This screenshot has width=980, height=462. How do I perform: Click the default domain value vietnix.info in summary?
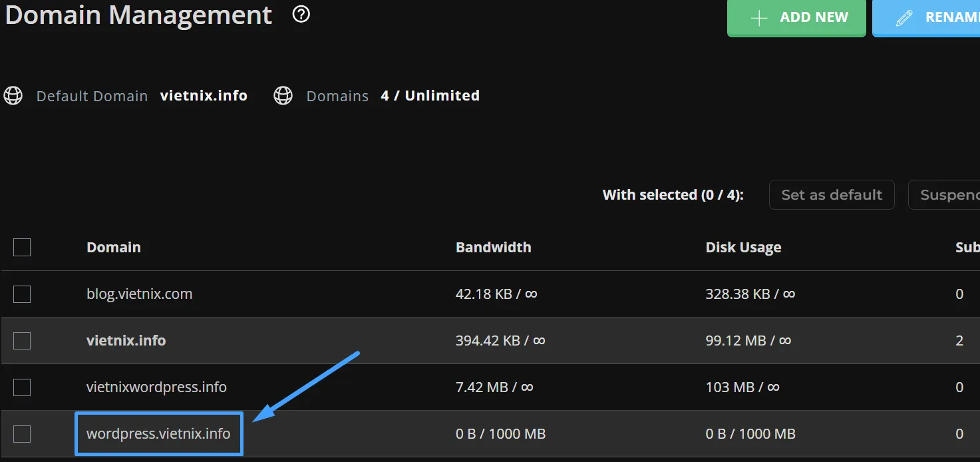coord(204,96)
